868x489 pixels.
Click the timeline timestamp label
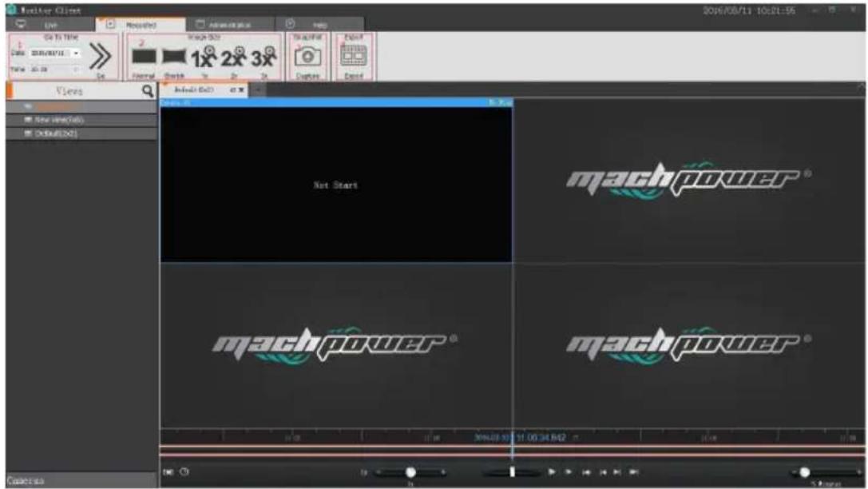tap(521, 438)
